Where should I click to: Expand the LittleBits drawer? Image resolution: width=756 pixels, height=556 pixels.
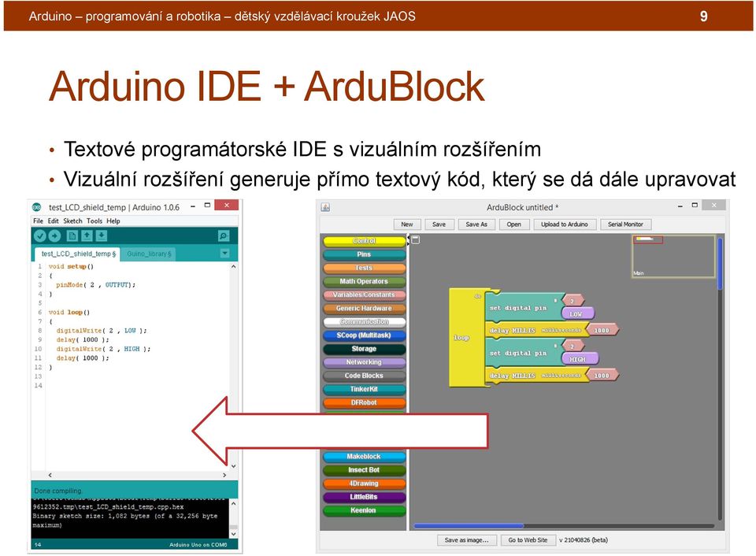coord(364,497)
